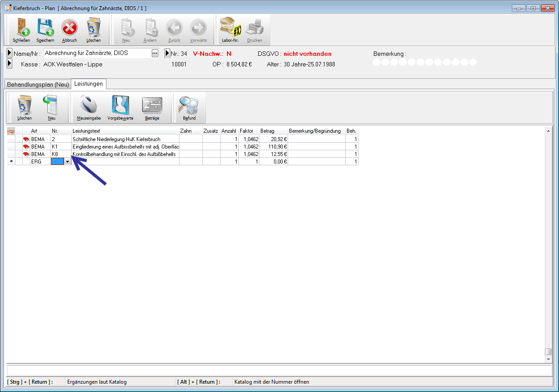Click the arrow before Nr.: 34
The image size is (559, 392).
[167, 54]
